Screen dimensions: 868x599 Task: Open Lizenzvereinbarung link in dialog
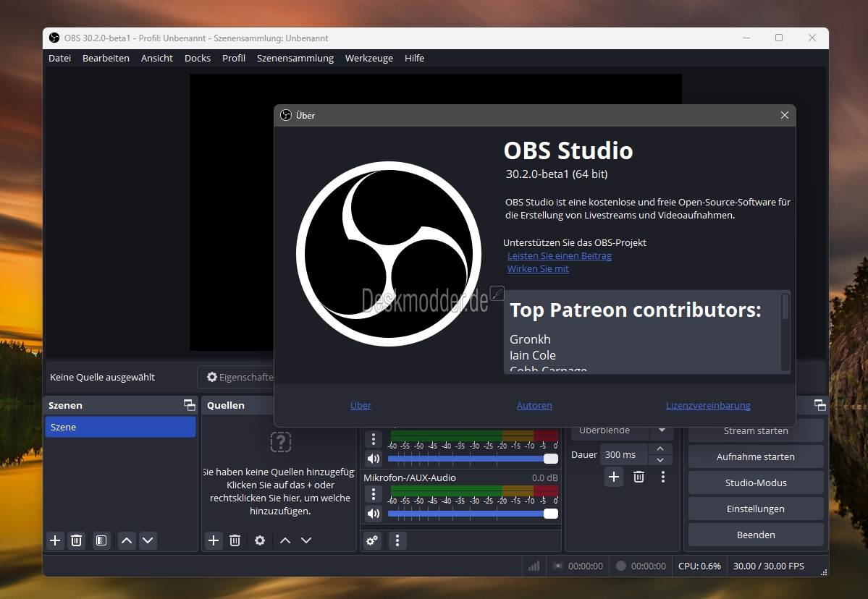(708, 405)
